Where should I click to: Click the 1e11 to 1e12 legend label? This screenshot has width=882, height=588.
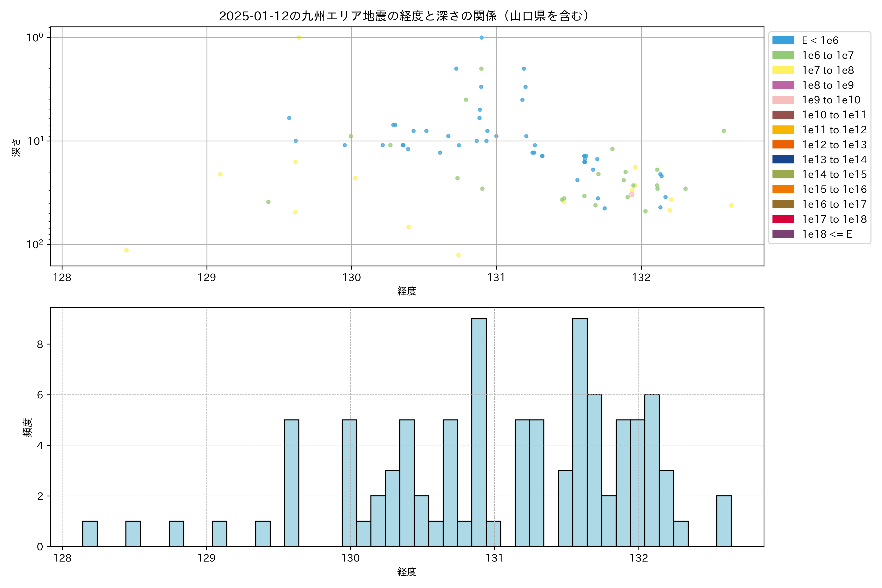coord(834,130)
